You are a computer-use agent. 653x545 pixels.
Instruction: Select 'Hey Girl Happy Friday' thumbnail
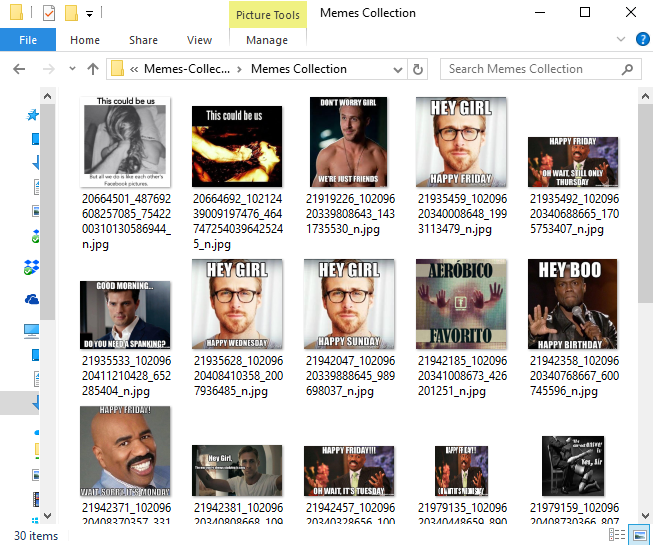(x=461, y=142)
